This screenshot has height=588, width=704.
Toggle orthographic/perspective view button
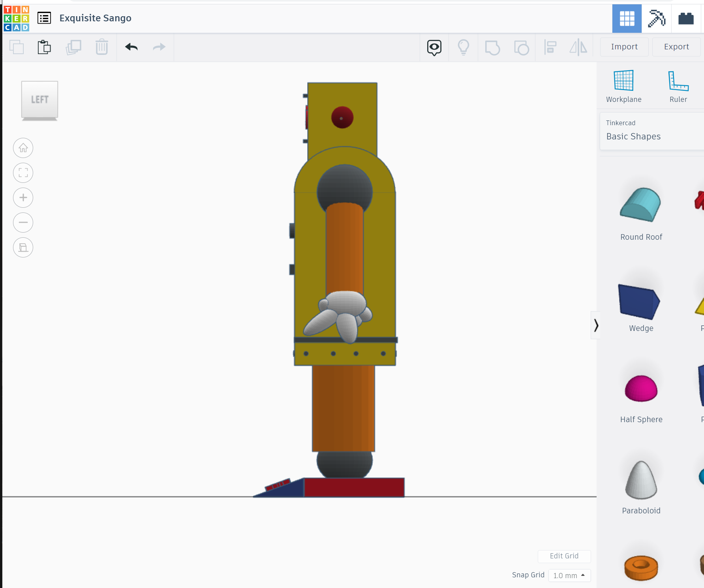tap(23, 248)
